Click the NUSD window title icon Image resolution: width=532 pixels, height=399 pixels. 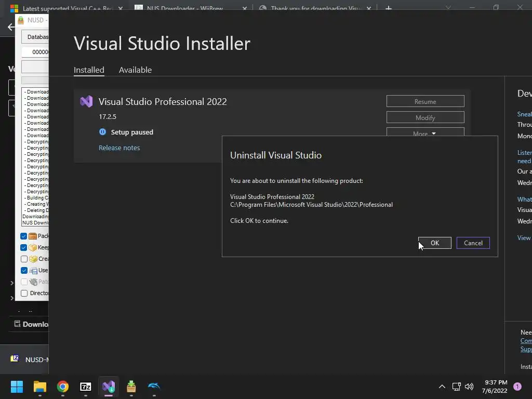(21, 20)
